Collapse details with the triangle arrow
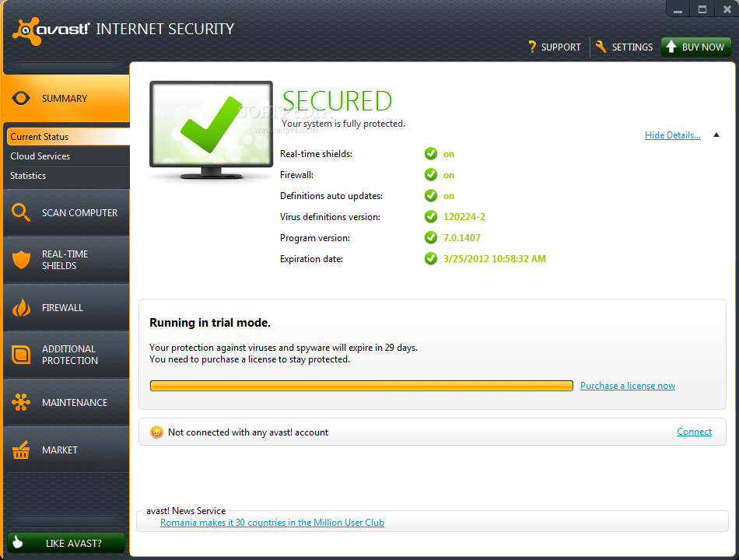The image size is (739, 560). pos(716,135)
